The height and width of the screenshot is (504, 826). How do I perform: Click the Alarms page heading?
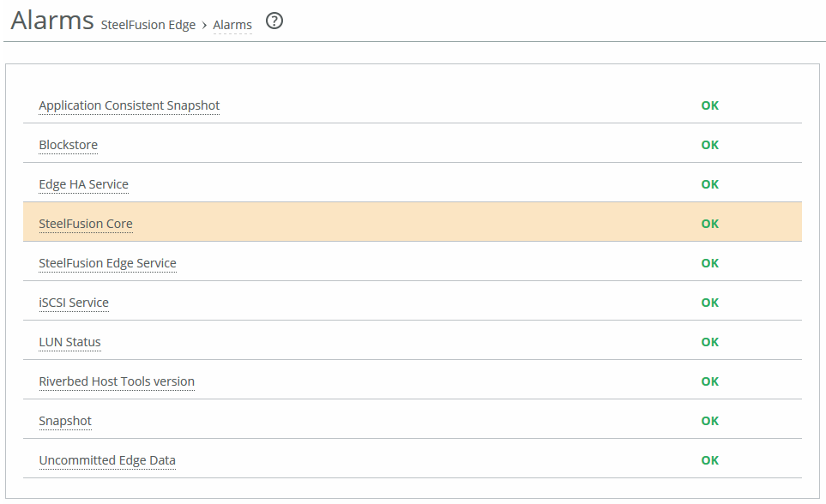pos(52,21)
